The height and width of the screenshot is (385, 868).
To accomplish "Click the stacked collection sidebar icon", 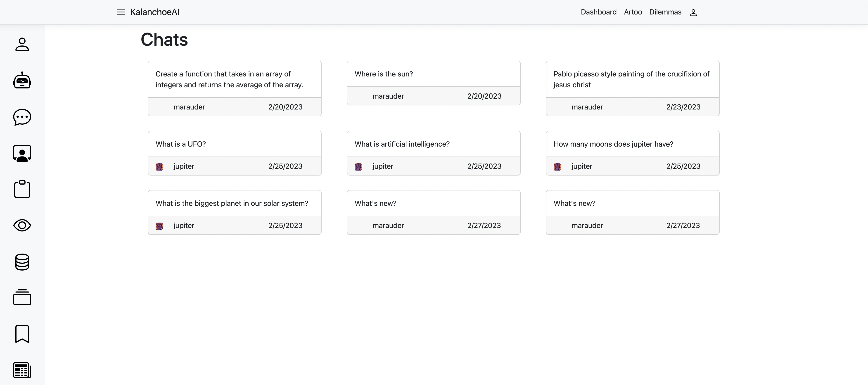I will (x=22, y=297).
